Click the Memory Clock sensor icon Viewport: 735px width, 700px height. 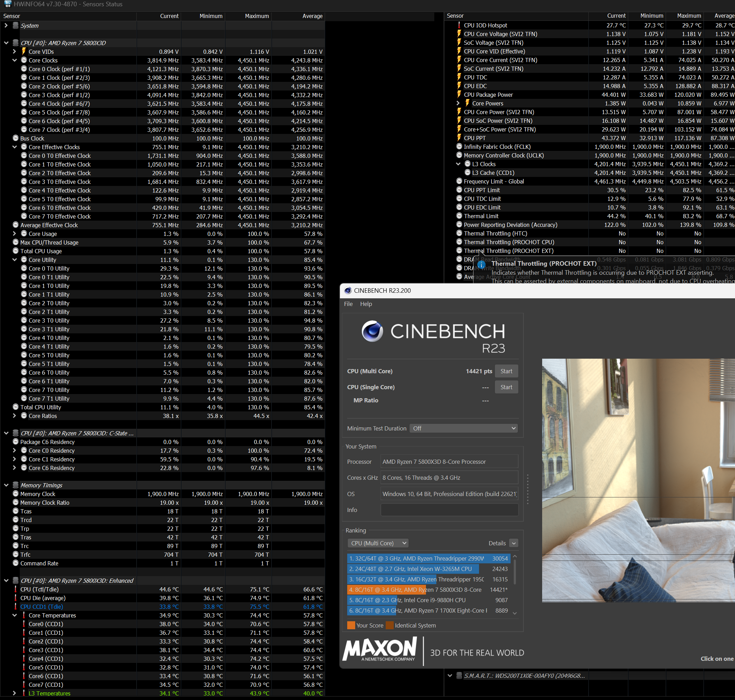click(x=16, y=494)
